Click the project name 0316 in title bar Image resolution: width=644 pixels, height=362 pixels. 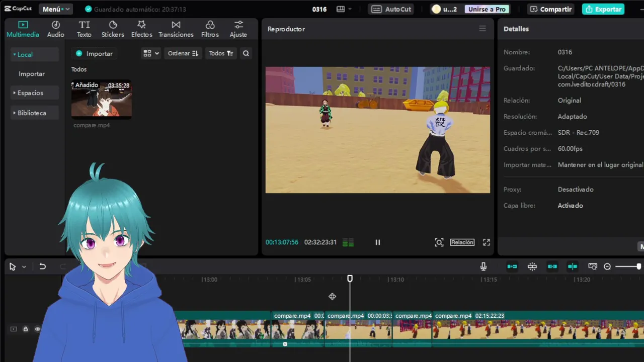[319, 9]
